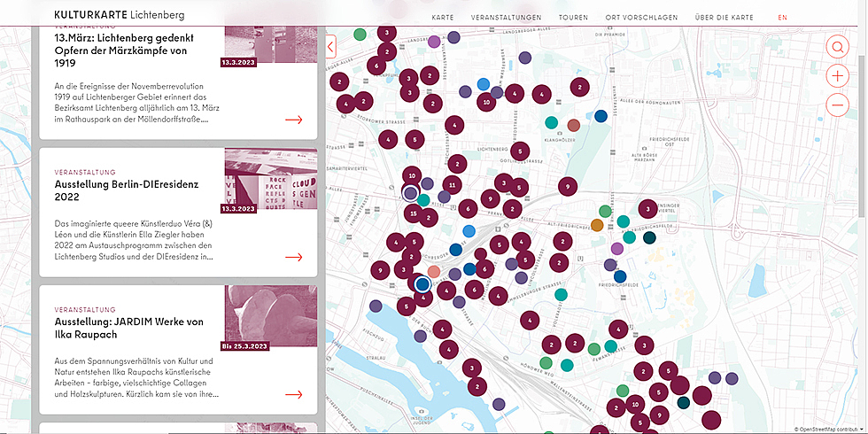Screen dimensions: 868x434
Task: Click the page vertical scrollbar
Action: tap(863, 136)
